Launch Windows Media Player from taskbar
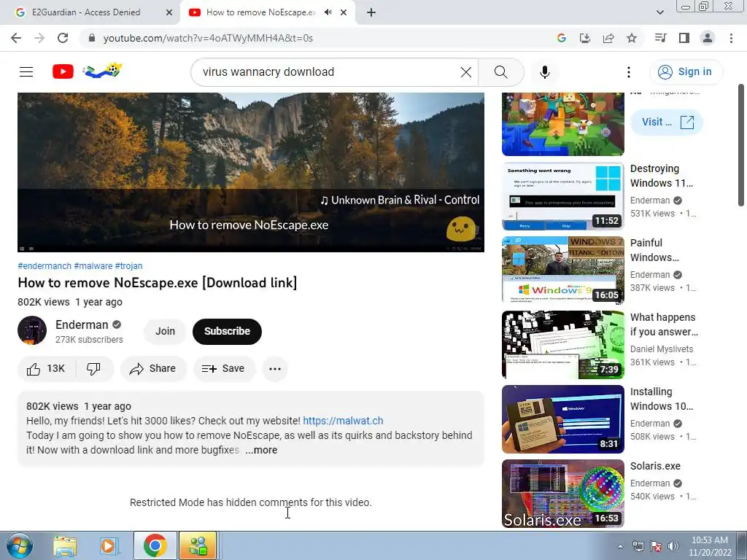The height and width of the screenshot is (560, 747). click(109, 545)
